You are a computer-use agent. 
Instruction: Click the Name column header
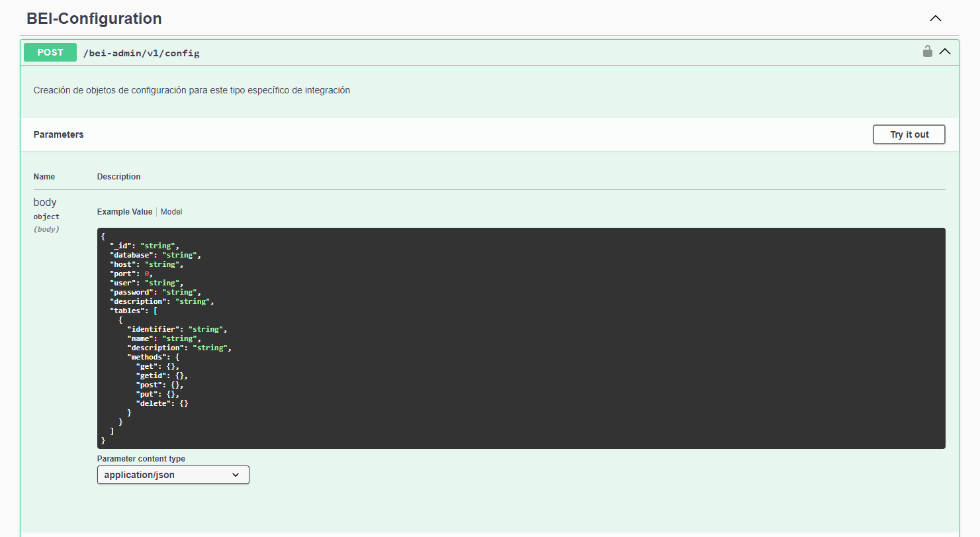click(44, 177)
